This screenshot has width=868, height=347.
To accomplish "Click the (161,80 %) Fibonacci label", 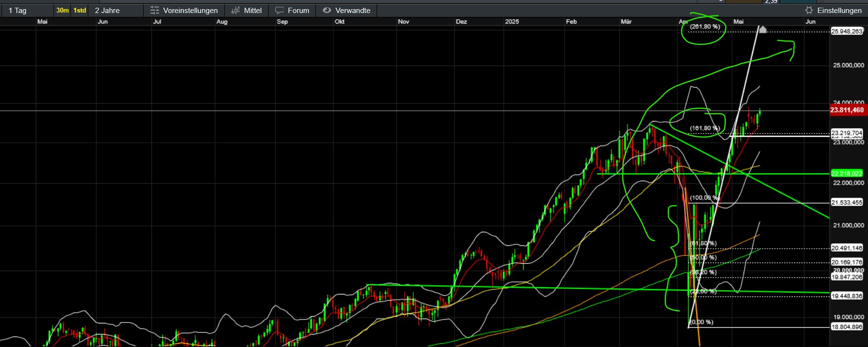I will click(705, 128).
